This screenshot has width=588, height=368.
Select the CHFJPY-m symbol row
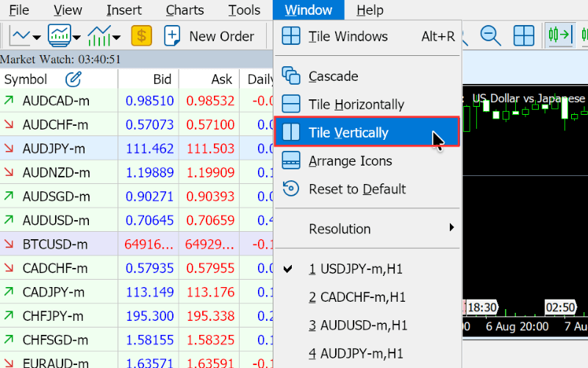[137, 316]
